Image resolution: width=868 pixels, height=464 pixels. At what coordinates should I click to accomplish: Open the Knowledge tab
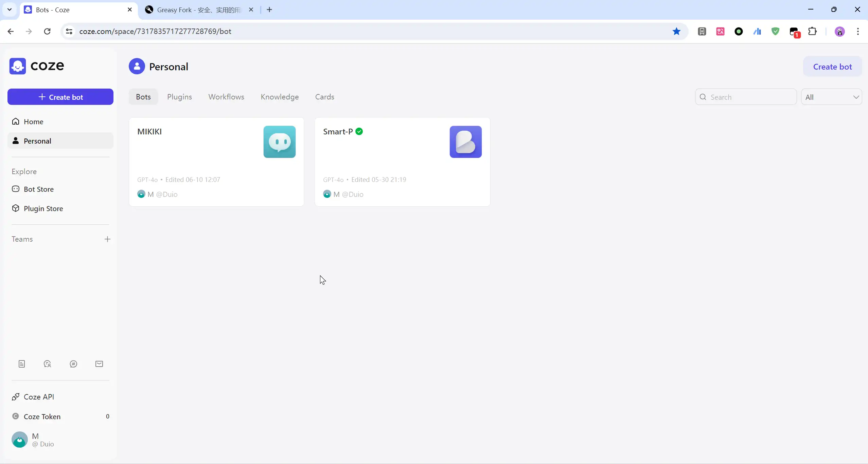pyautogui.click(x=280, y=97)
